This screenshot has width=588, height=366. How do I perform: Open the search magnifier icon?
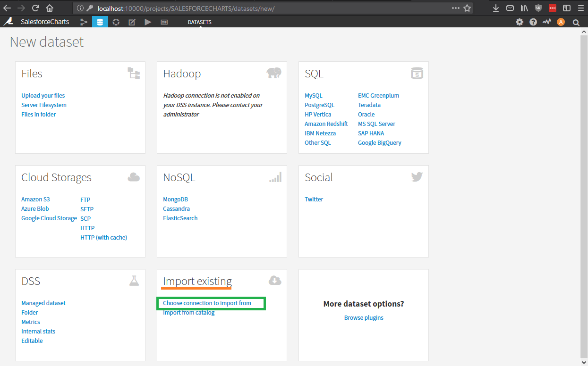pyautogui.click(x=576, y=22)
